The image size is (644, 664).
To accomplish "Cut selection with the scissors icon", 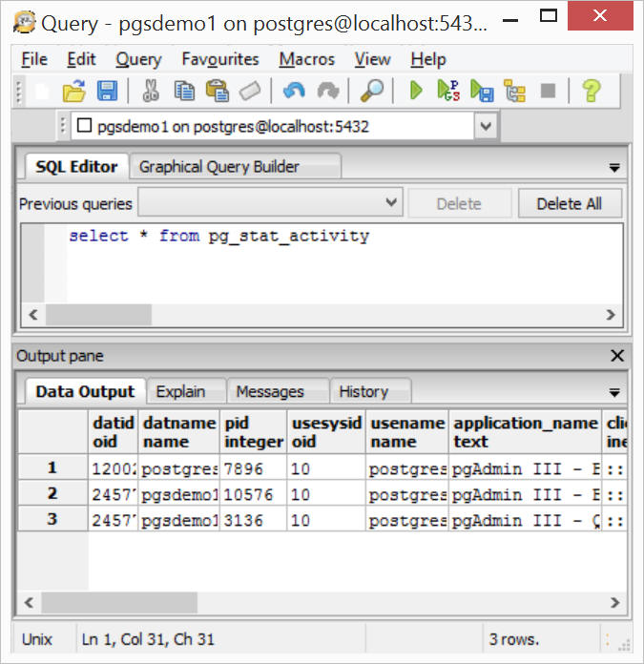I will click(151, 91).
